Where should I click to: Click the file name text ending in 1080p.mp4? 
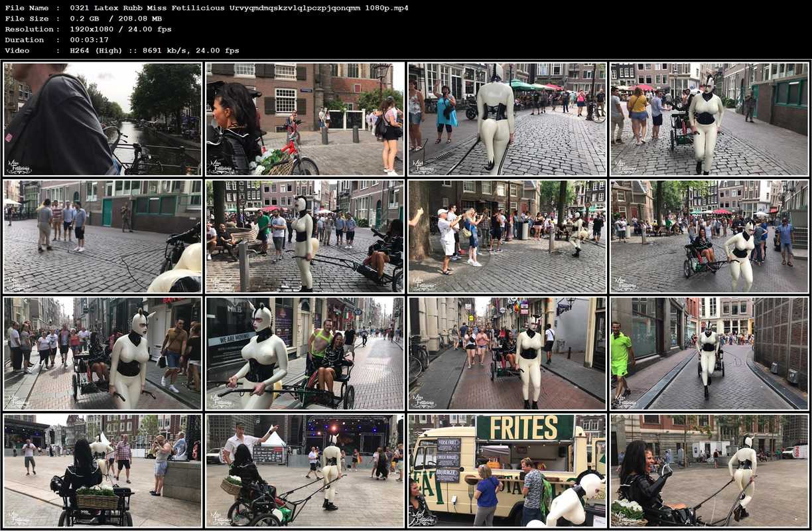point(239,8)
